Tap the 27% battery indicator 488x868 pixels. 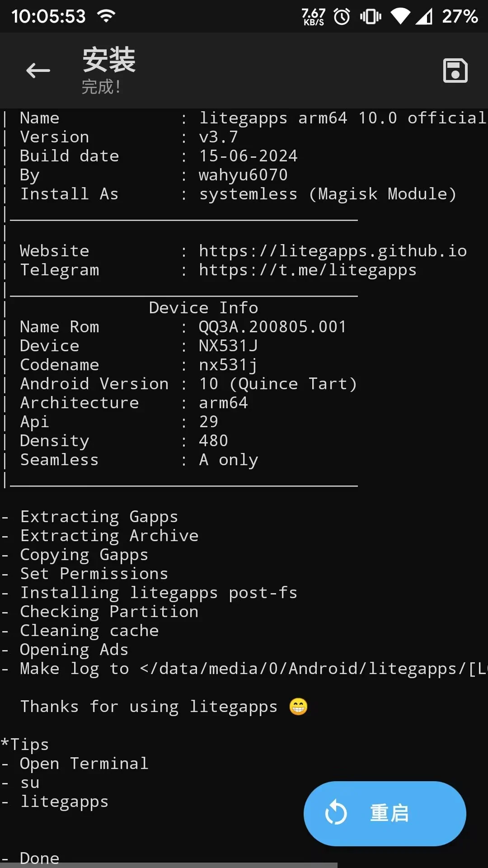[x=460, y=17]
